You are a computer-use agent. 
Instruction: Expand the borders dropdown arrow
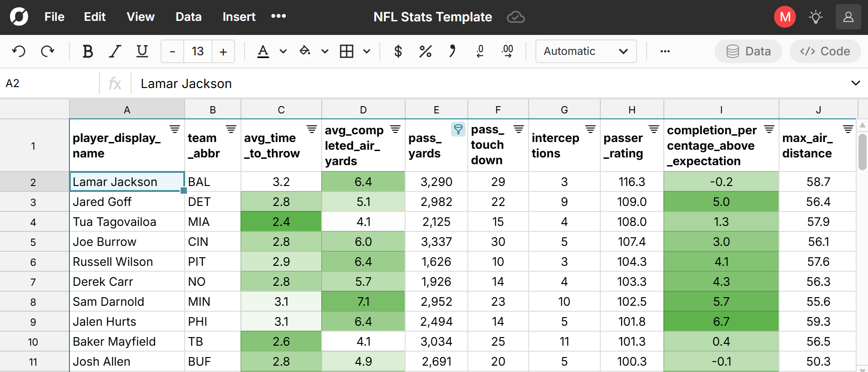tap(367, 51)
